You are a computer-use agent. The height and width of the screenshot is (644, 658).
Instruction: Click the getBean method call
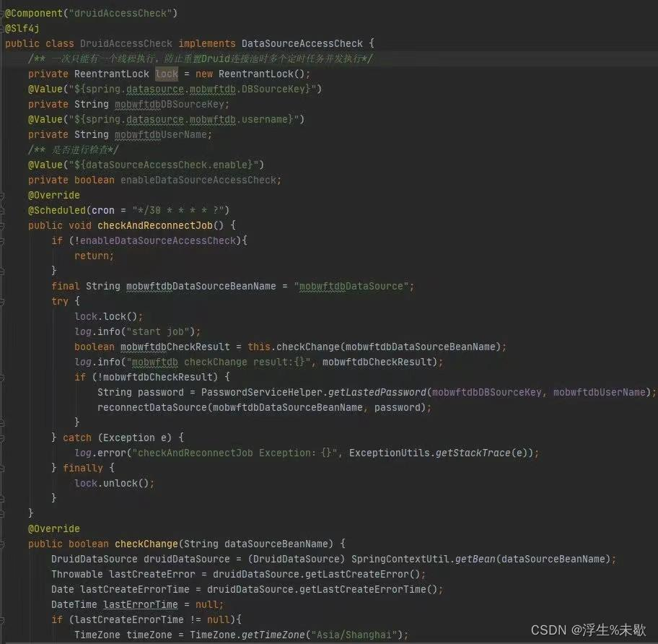(x=474, y=560)
